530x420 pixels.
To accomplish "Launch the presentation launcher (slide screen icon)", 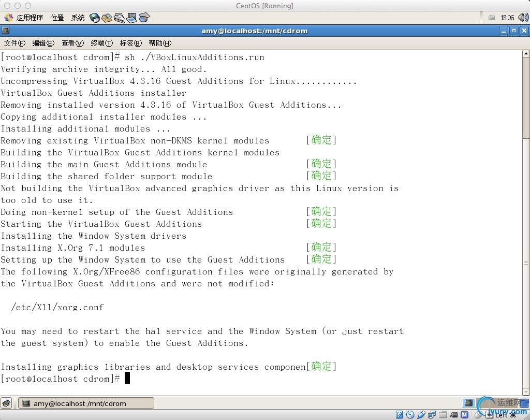I will 131,18.
